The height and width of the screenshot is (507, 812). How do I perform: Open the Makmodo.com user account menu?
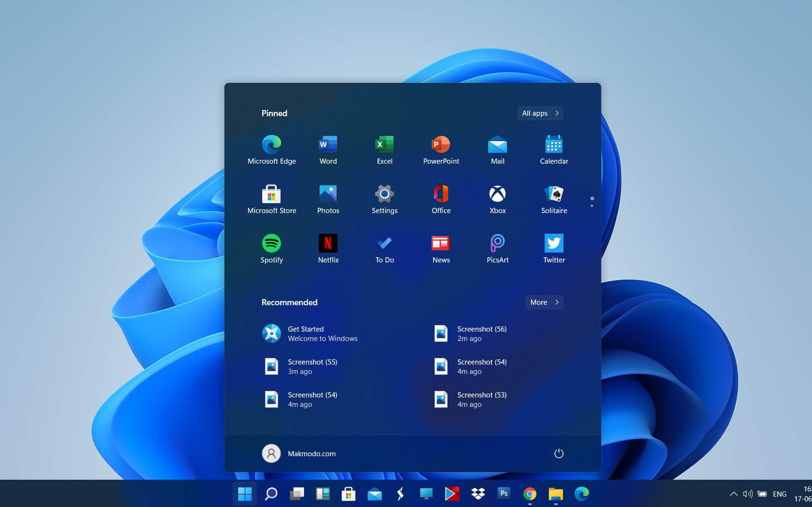(299, 453)
